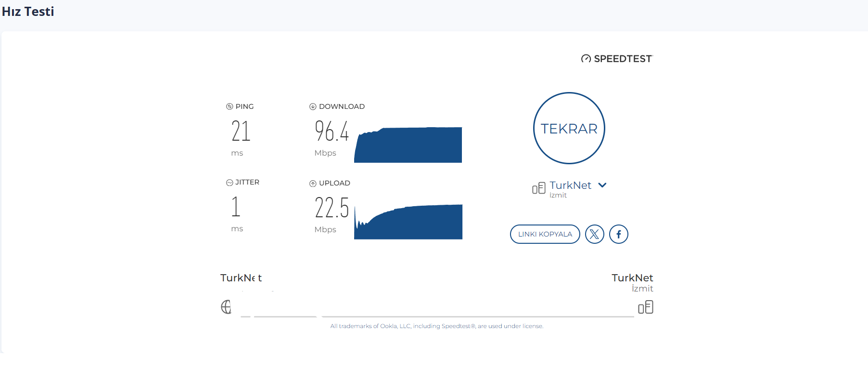Click the upload speed graph
The image size is (868, 370).
click(x=408, y=222)
